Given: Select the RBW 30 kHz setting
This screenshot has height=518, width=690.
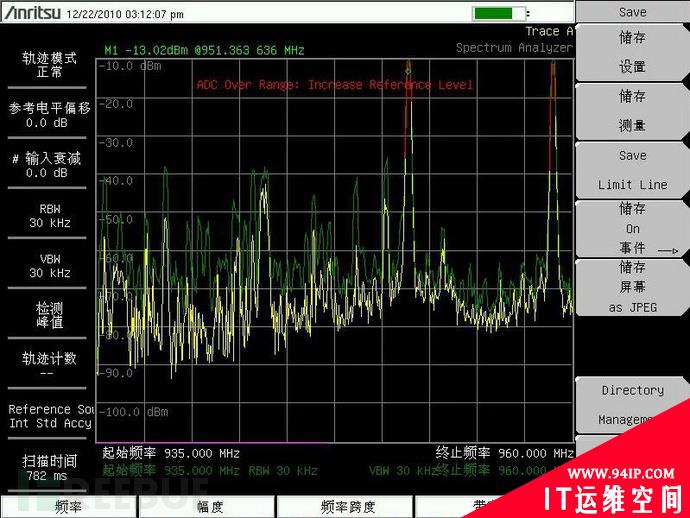Looking at the screenshot, I should (49, 215).
